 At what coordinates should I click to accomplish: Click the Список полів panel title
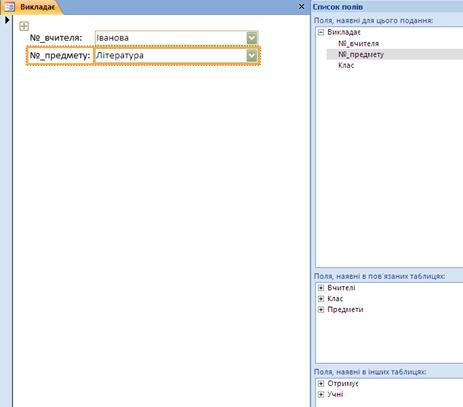point(338,7)
